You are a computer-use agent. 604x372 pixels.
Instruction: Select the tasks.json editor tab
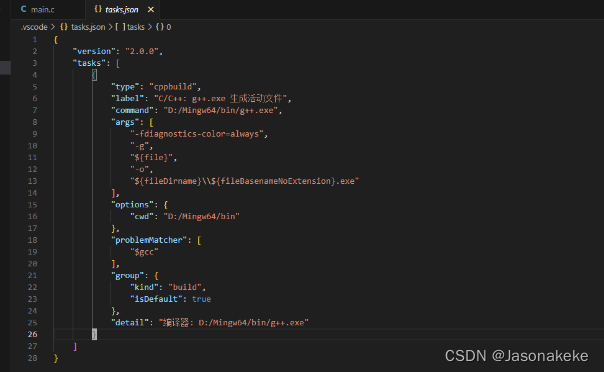(x=122, y=10)
